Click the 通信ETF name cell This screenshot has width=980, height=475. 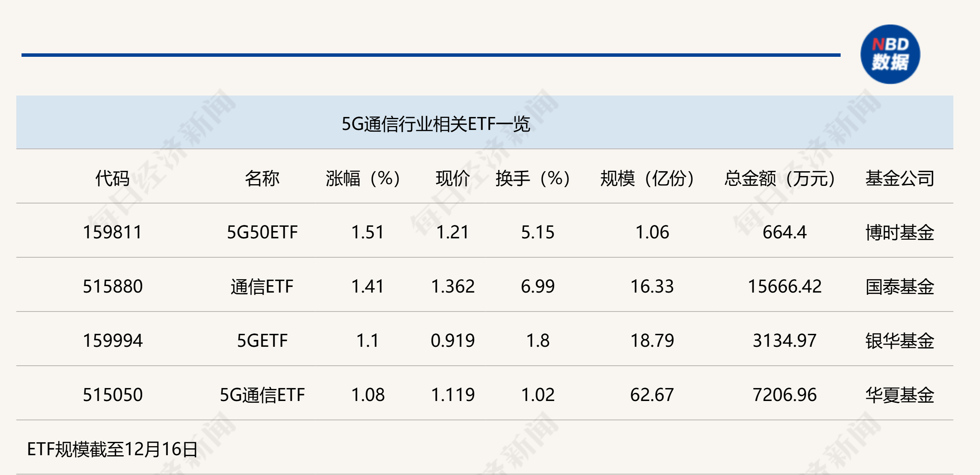click(x=262, y=287)
